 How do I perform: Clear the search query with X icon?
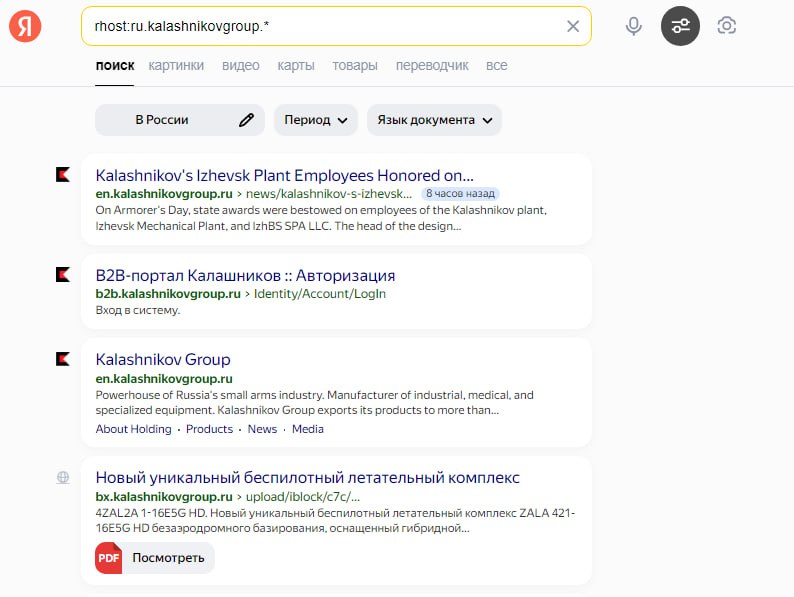coord(573,26)
